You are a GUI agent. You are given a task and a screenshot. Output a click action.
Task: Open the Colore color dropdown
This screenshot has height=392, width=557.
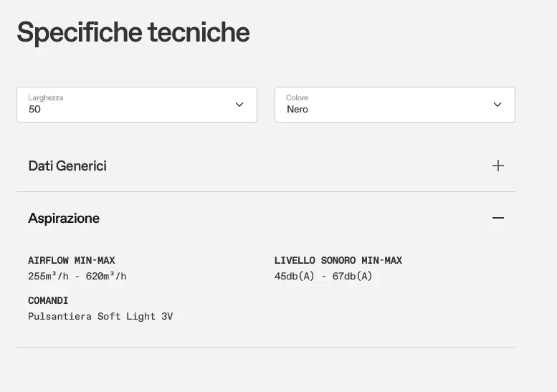tap(394, 105)
